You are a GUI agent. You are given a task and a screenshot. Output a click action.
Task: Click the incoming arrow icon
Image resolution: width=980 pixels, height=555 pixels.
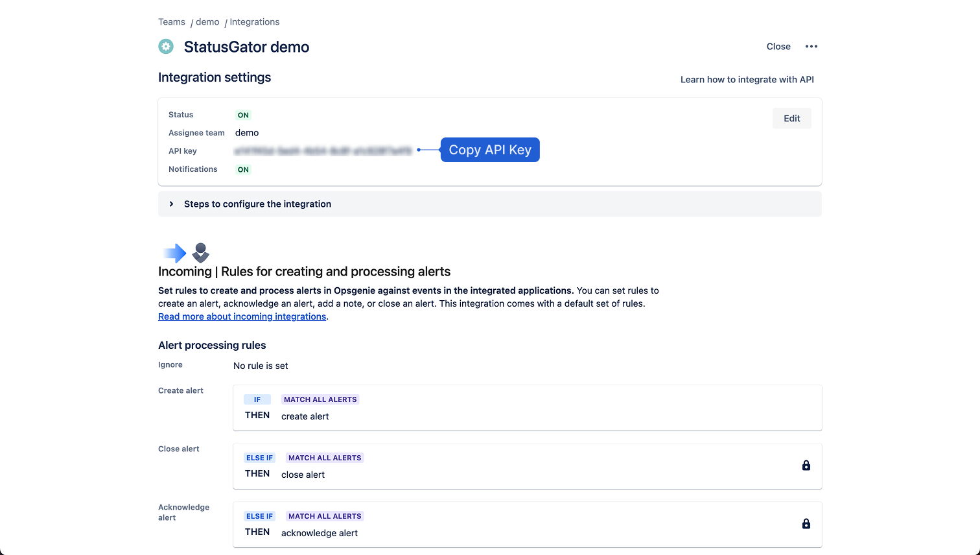[x=174, y=253]
